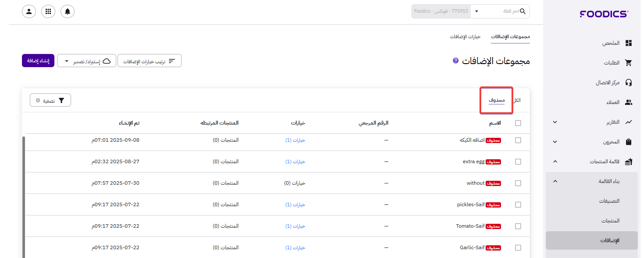Open the Dashboard icon in sidebar
The width and height of the screenshot is (644, 258).
tap(628, 43)
